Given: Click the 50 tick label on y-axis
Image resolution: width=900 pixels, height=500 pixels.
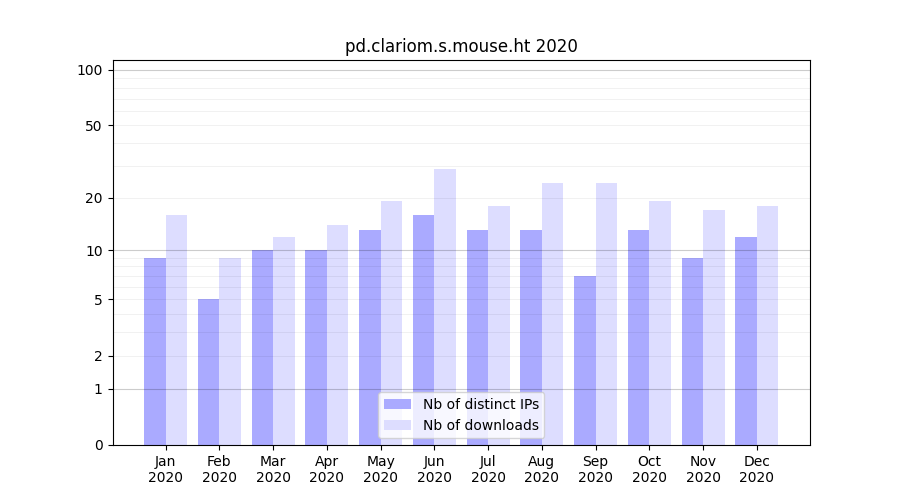Looking at the screenshot, I should [x=93, y=126].
